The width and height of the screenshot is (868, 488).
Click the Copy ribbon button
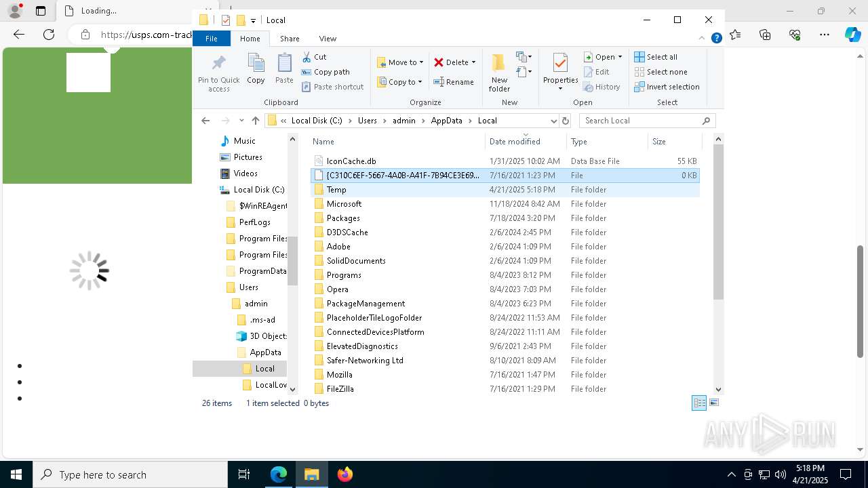click(256, 69)
